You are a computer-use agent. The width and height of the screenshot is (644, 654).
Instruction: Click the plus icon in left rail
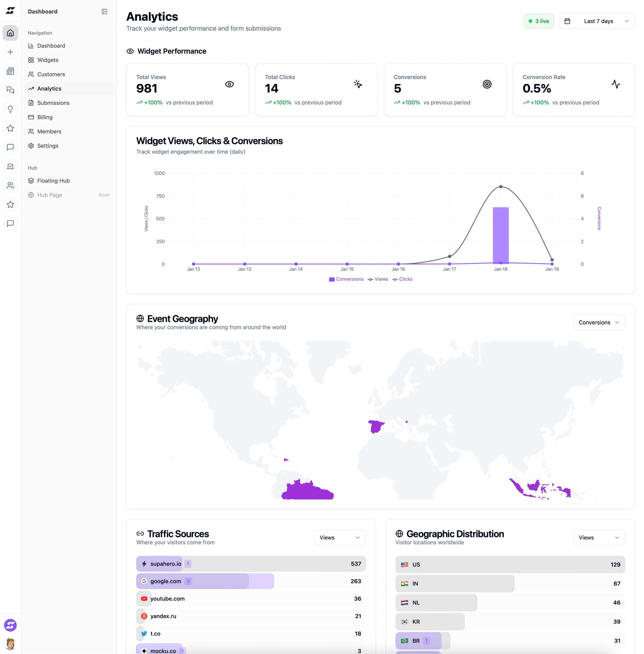click(x=11, y=52)
